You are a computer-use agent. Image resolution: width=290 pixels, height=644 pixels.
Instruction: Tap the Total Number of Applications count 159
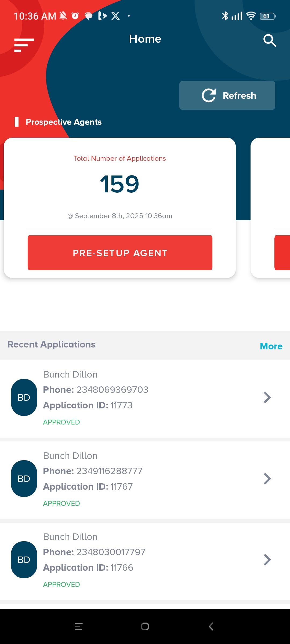click(x=120, y=184)
